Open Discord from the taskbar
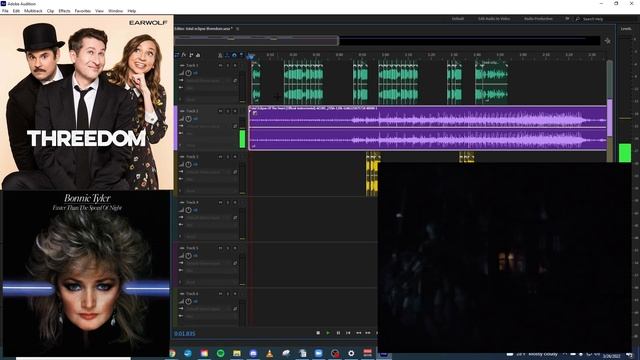The height and width of the screenshot is (360, 640). click(x=253, y=353)
